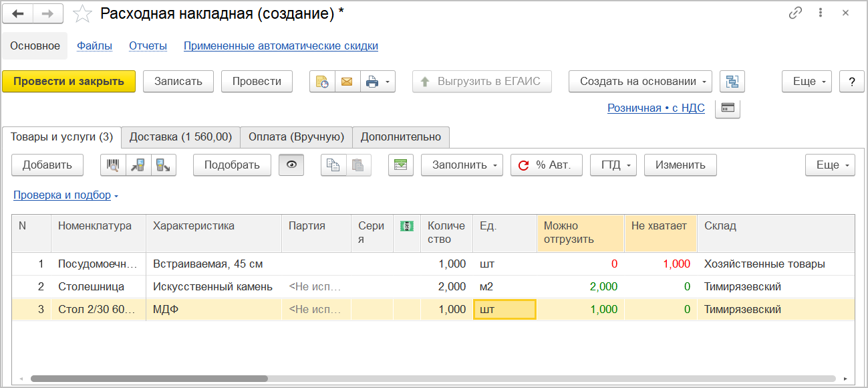Open the Проверка и подбор menu

[x=65, y=195]
